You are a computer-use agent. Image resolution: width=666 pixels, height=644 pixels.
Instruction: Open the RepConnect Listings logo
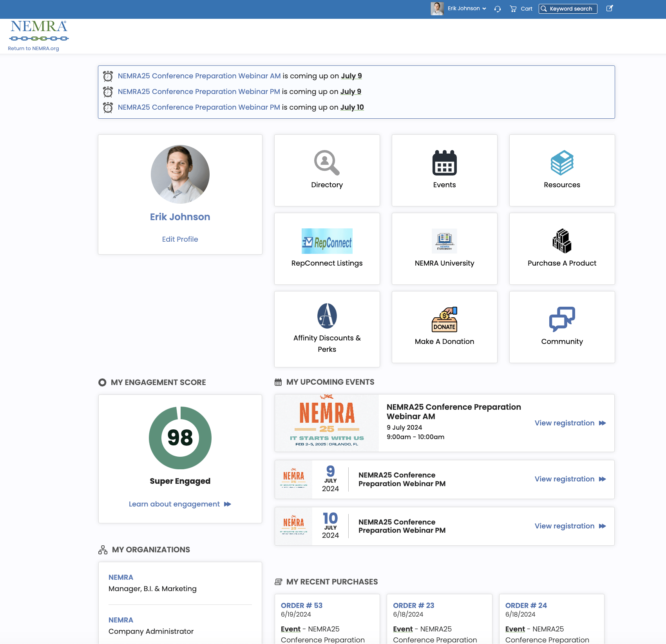(x=327, y=241)
